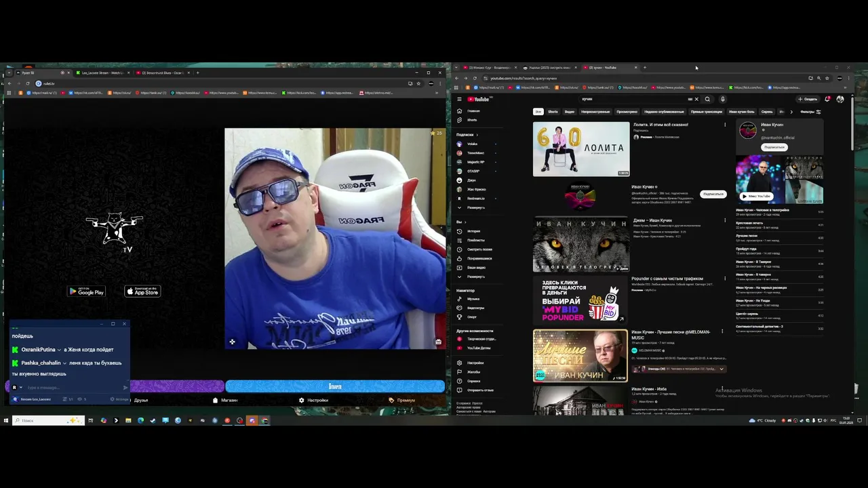Select the Прямые трансляции filter chip
Screen dimensions: 868x488
[x=706, y=112]
